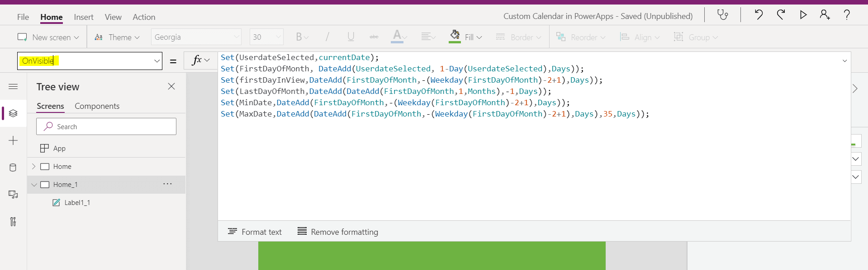This screenshot has height=270, width=868.
Task: Open the Data sources cylinder icon
Action: click(x=13, y=168)
